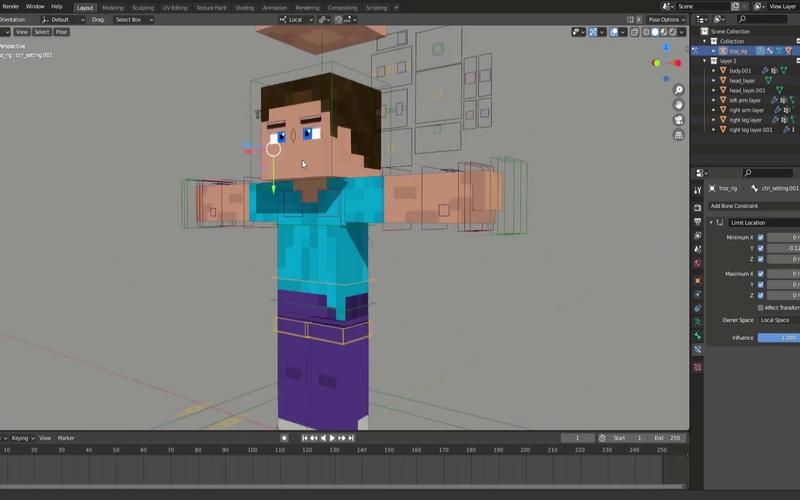Expand the head_layer object in outliner

click(714, 80)
